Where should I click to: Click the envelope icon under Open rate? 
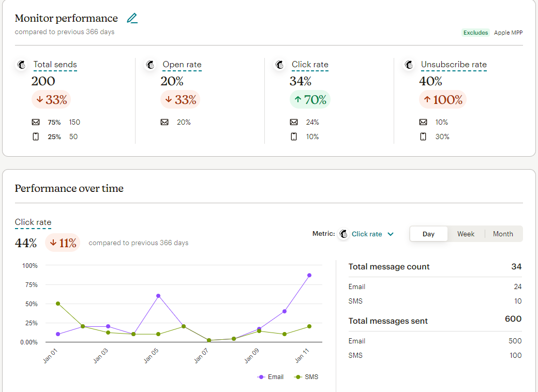click(x=165, y=123)
